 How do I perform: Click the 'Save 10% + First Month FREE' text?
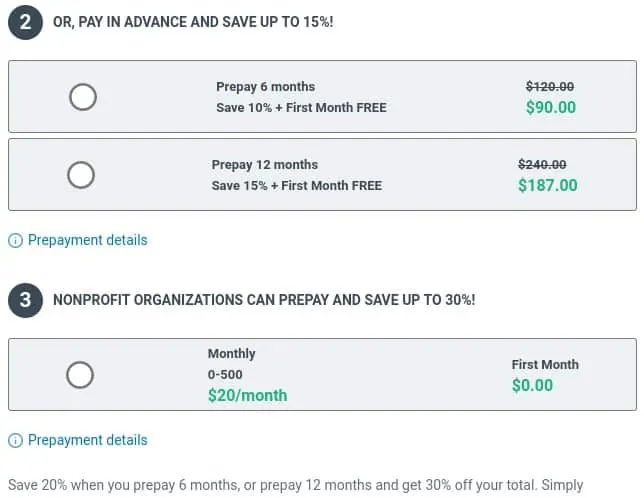click(301, 108)
